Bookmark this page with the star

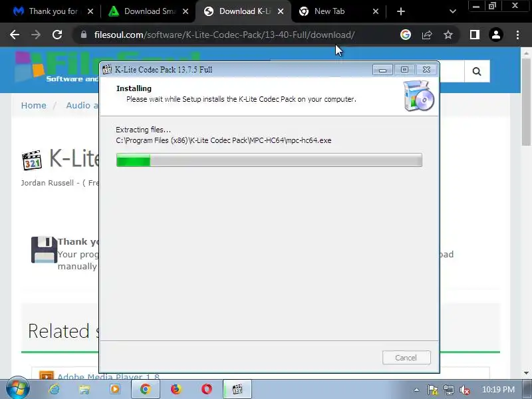click(448, 35)
